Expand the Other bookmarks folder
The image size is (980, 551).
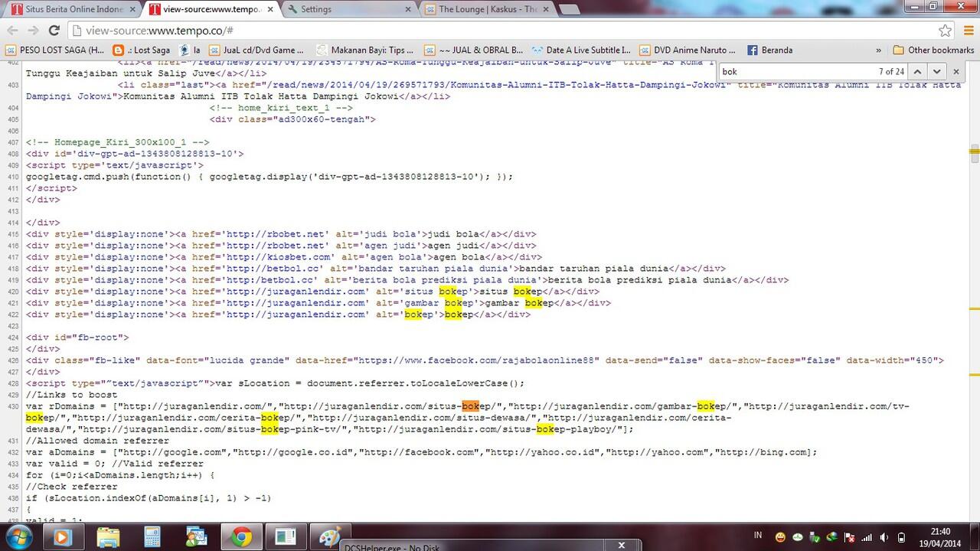933,50
